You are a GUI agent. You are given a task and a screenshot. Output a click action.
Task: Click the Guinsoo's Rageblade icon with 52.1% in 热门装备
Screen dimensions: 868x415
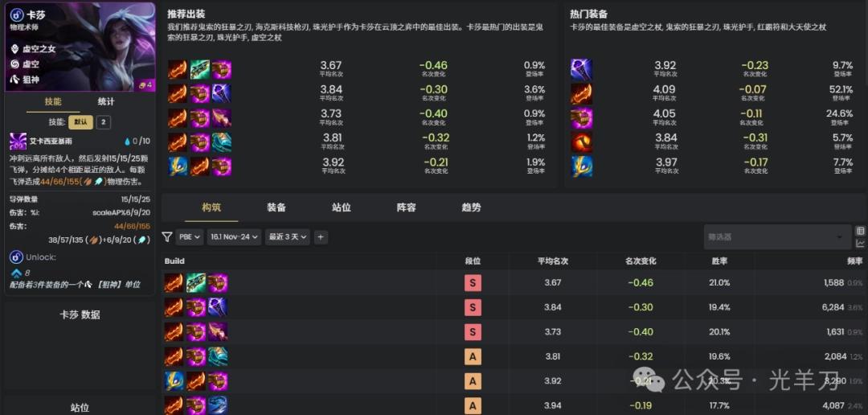[581, 93]
